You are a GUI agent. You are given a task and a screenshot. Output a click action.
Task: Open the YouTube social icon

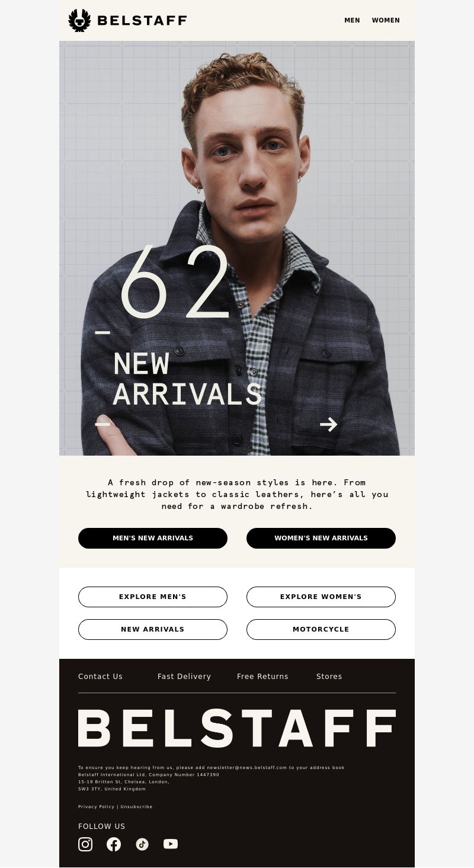tap(171, 844)
